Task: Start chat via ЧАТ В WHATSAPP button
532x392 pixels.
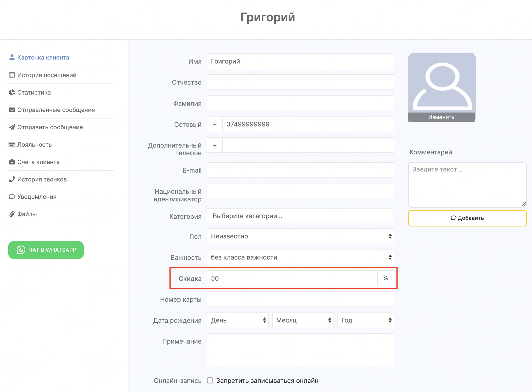Action: coord(46,250)
